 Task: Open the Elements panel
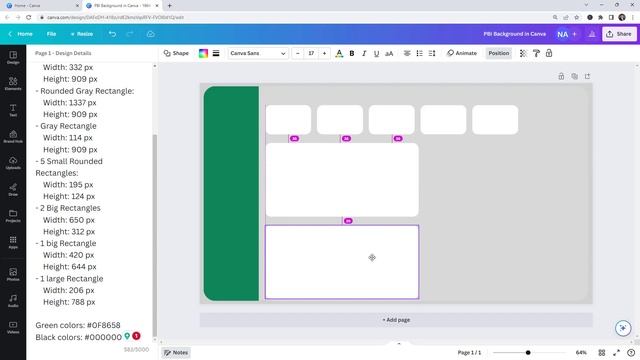click(x=13, y=84)
